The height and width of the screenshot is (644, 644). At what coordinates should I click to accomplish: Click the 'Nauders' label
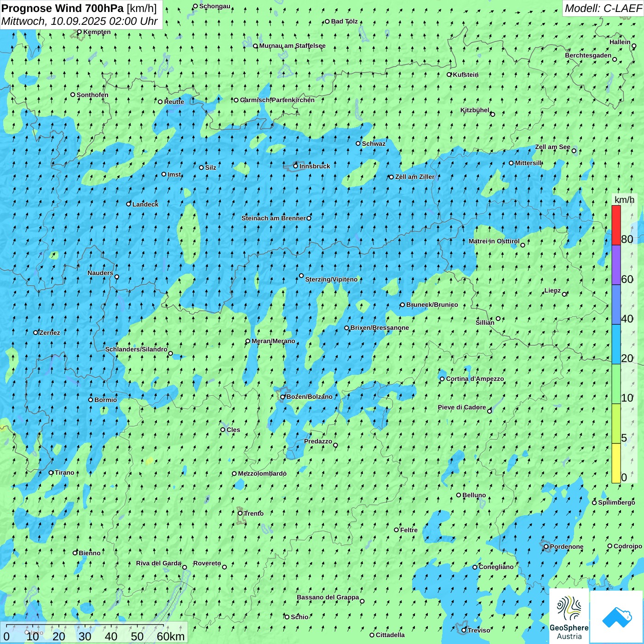pos(100,273)
